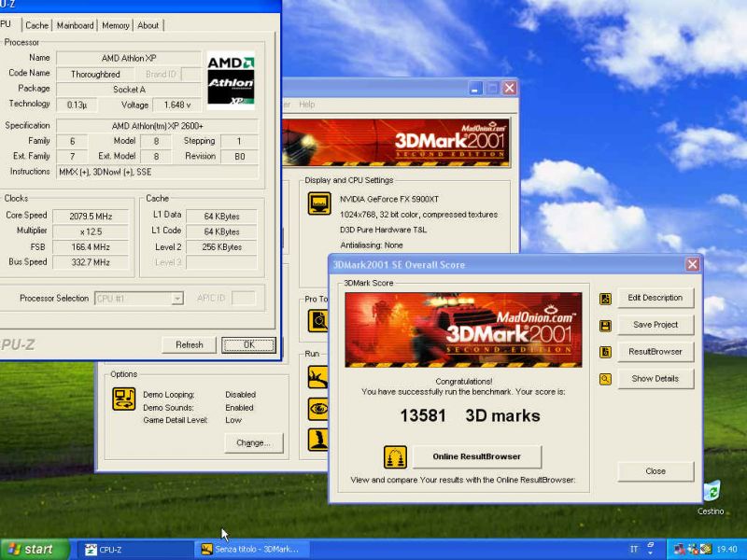
Task: Click the Edit Description button
Action: coord(655,298)
